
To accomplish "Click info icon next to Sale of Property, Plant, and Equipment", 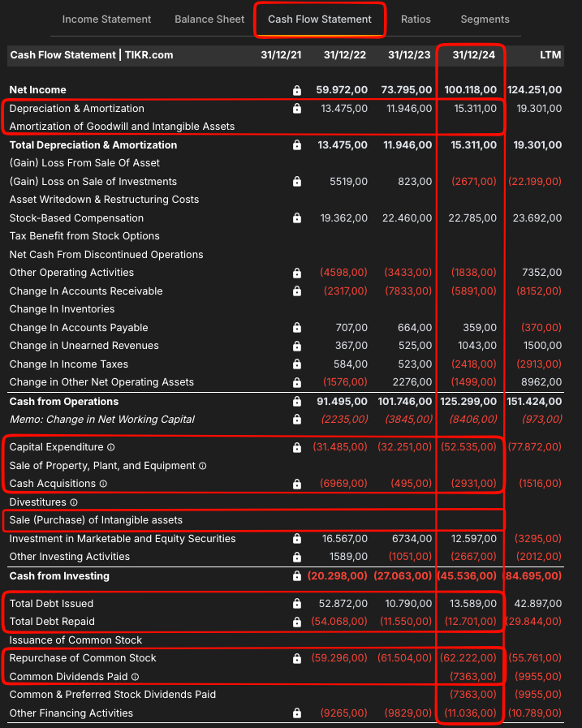I will [x=202, y=466].
